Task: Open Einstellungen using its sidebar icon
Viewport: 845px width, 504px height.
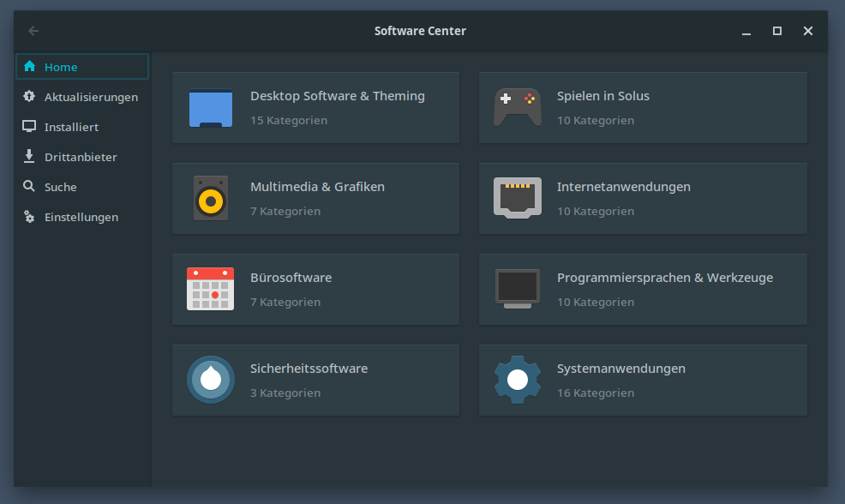Action: click(x=30, y=216)
